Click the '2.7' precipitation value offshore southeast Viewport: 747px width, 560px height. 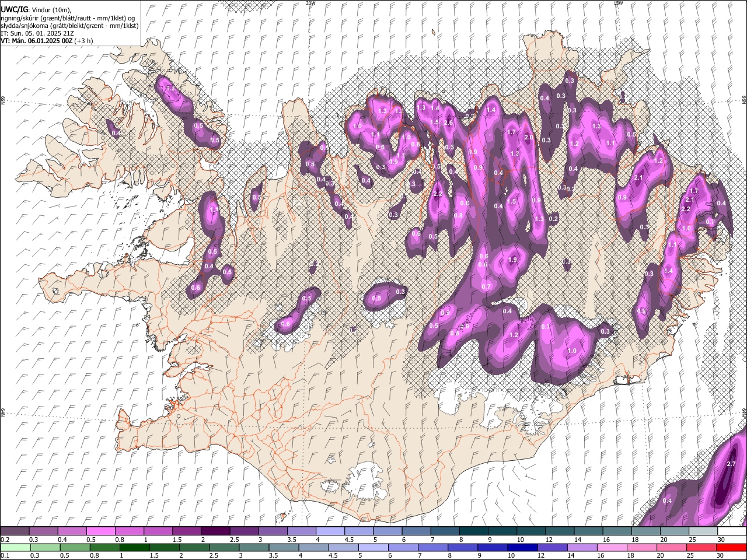[731, 464]
